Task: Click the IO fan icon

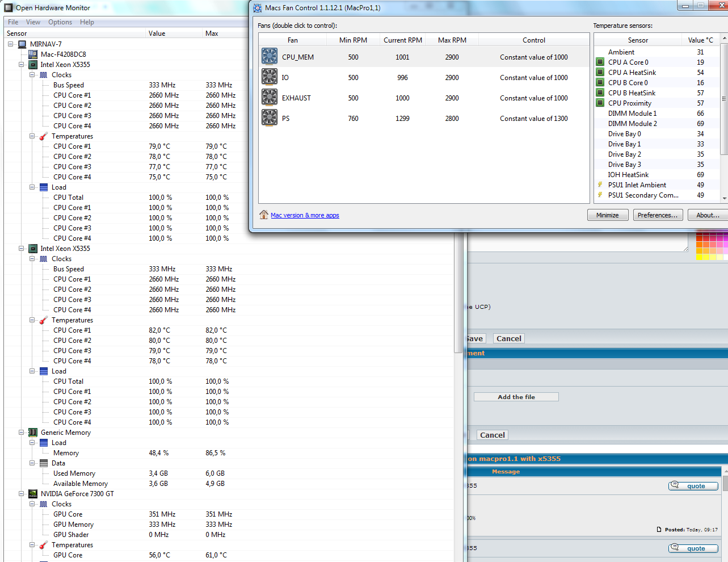Action: click(270, 77)
